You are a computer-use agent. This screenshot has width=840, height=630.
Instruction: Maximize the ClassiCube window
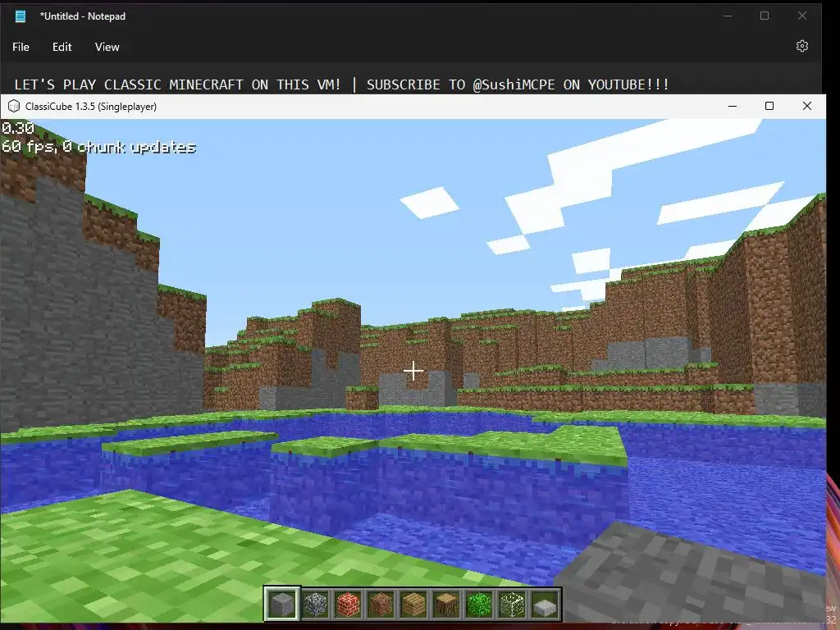point(769,106)
